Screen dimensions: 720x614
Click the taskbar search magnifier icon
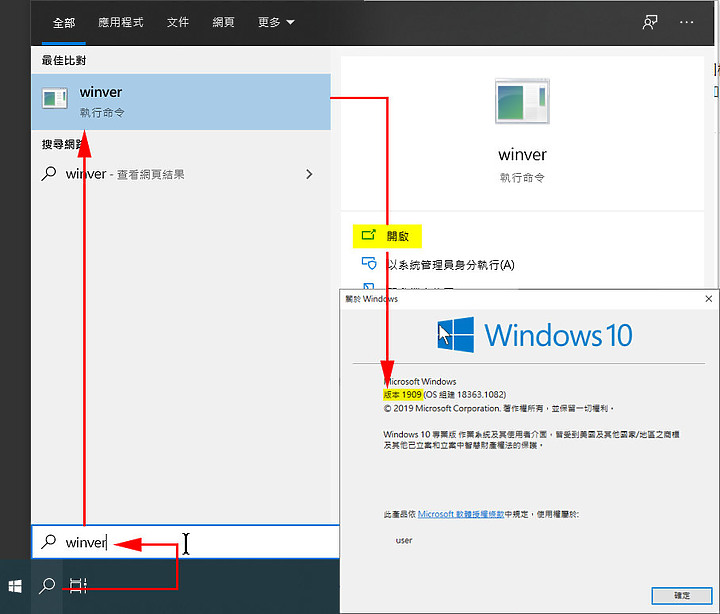point(47,586)
